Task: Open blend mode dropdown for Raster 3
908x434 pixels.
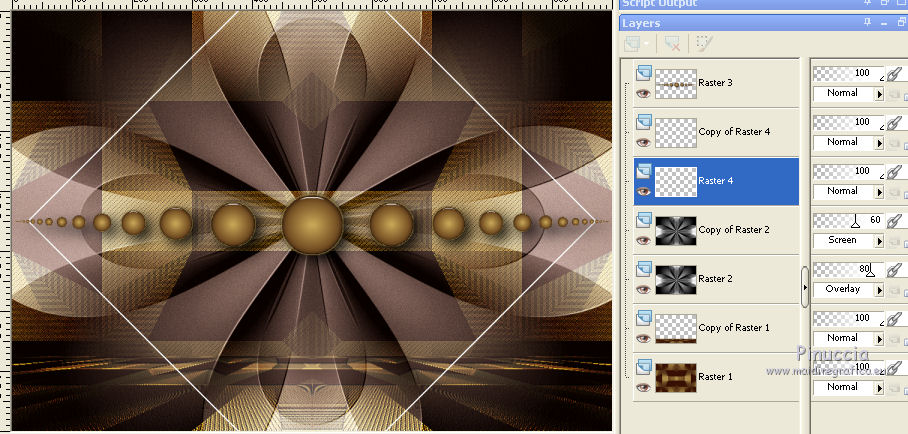Action: [879, 94]
